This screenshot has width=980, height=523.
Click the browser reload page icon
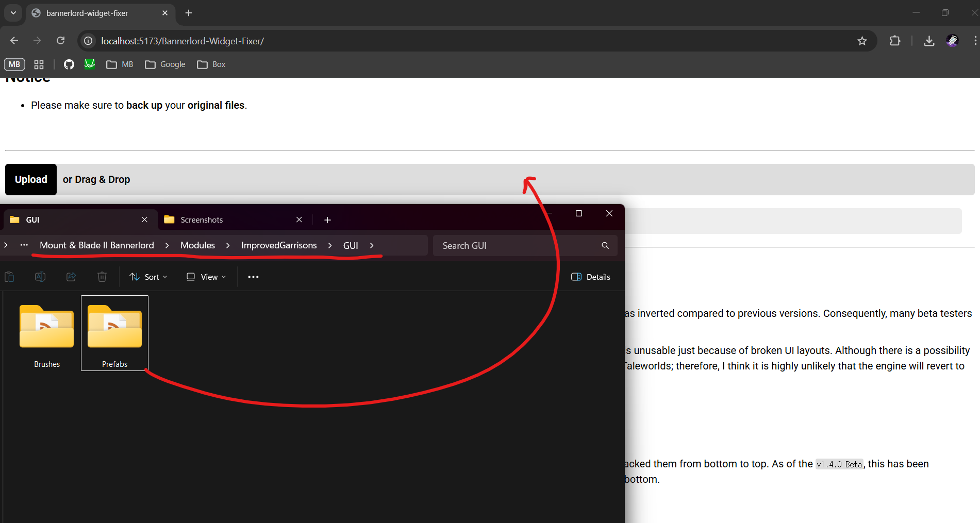(61, 41)
